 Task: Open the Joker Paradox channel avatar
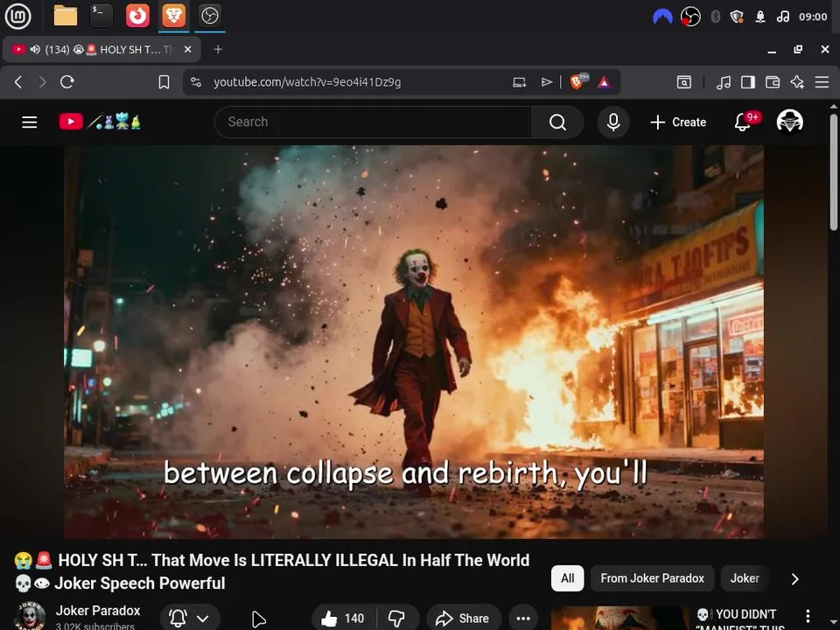click(x=30, y=616)
